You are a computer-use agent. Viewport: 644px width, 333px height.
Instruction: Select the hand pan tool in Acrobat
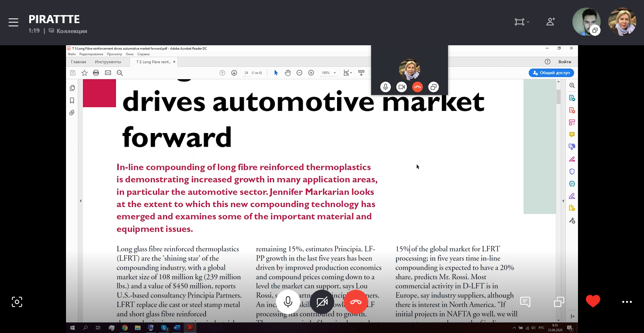pos(288,73)
